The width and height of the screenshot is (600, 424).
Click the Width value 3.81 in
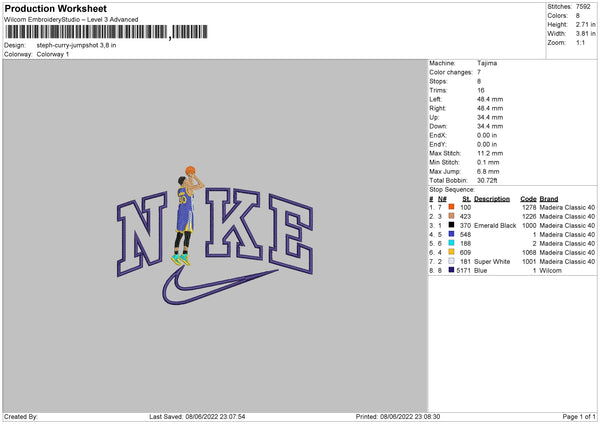pyautogui.click(x=585, y=34)
